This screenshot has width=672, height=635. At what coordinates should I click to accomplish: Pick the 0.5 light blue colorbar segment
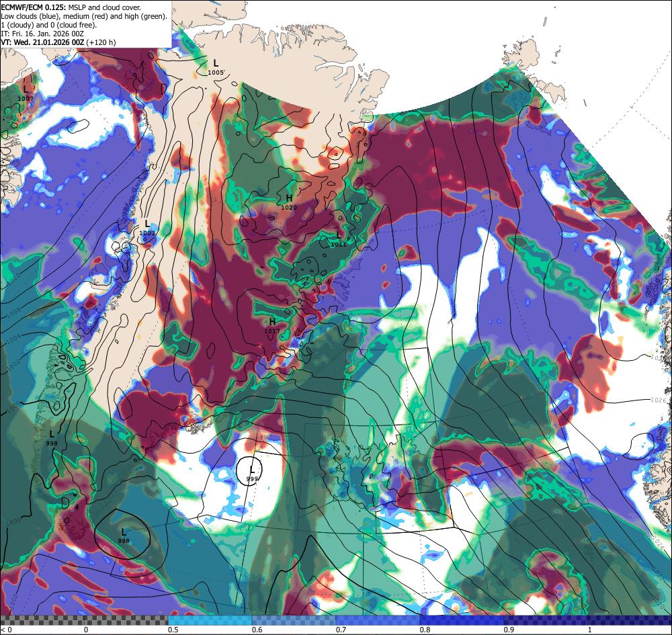click(x=210, y=620)
